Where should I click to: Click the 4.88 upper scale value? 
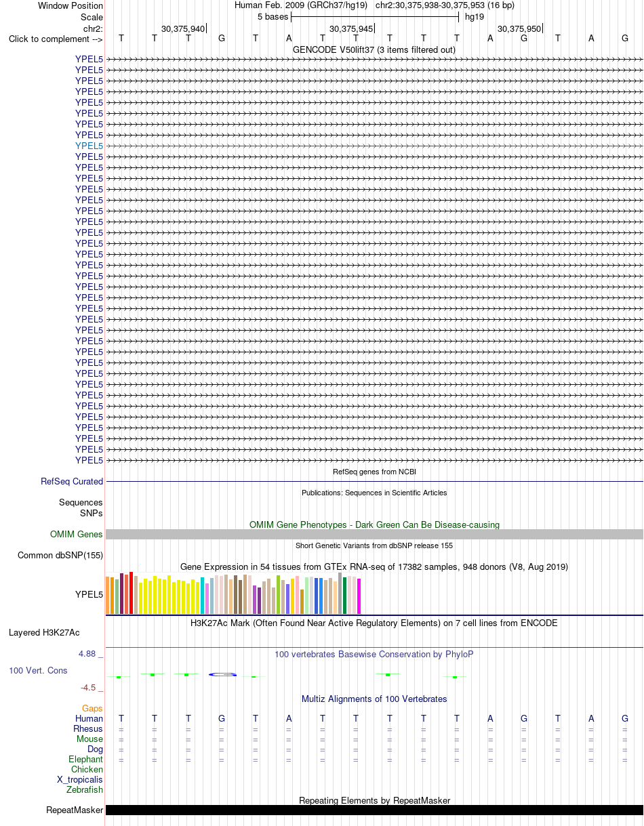coord(88,654)
